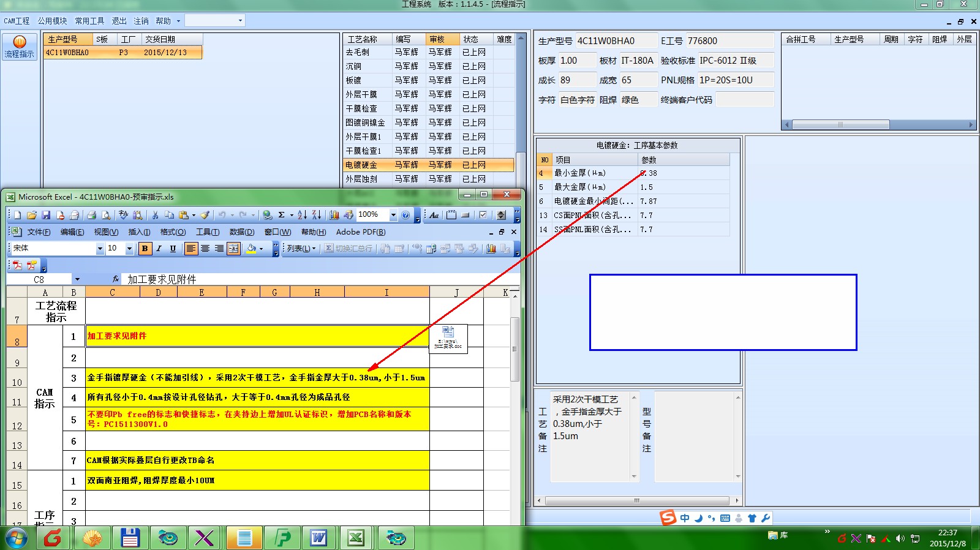
Task: Select the 外层干膜 process row
Action: (x=428, y=94)
